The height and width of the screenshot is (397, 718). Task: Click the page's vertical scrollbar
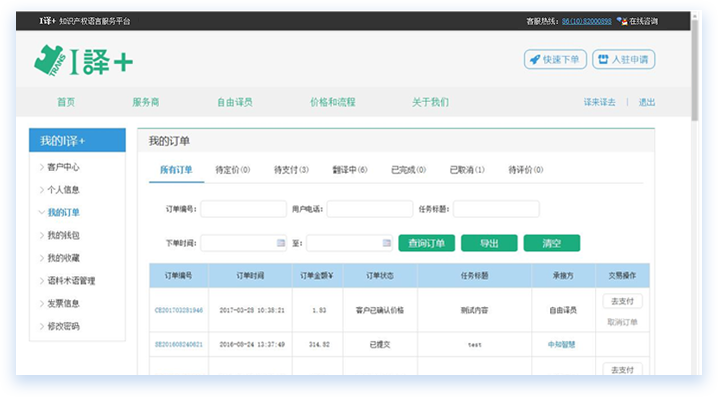click(695, 69)
